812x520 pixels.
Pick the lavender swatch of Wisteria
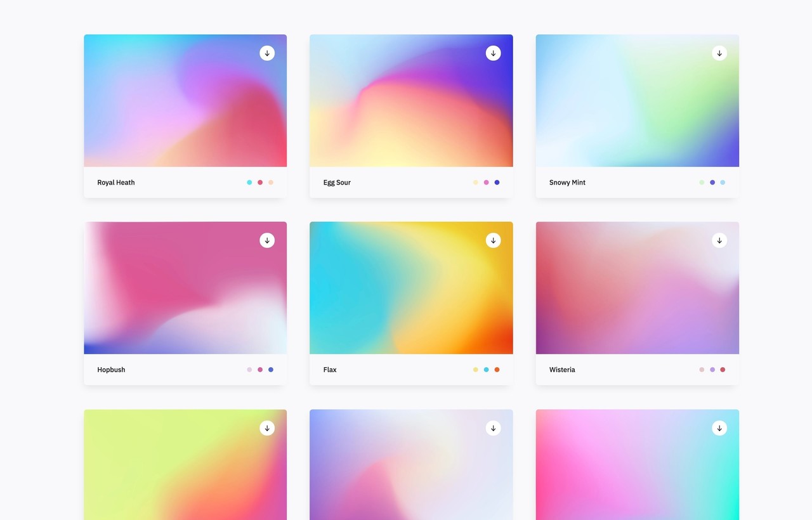(712, 370)
